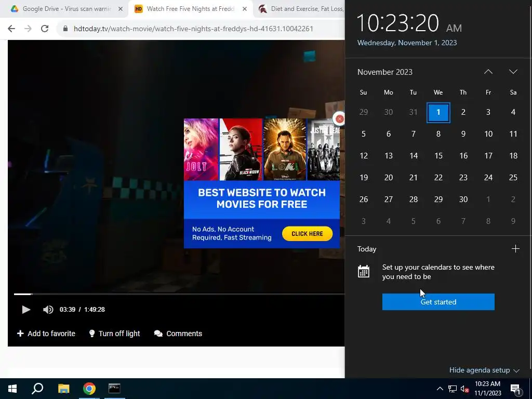Close the Five Nights at Freddy's tab
Screen dimensions: 532x399
pyautogui.click(x=245, y=9)
